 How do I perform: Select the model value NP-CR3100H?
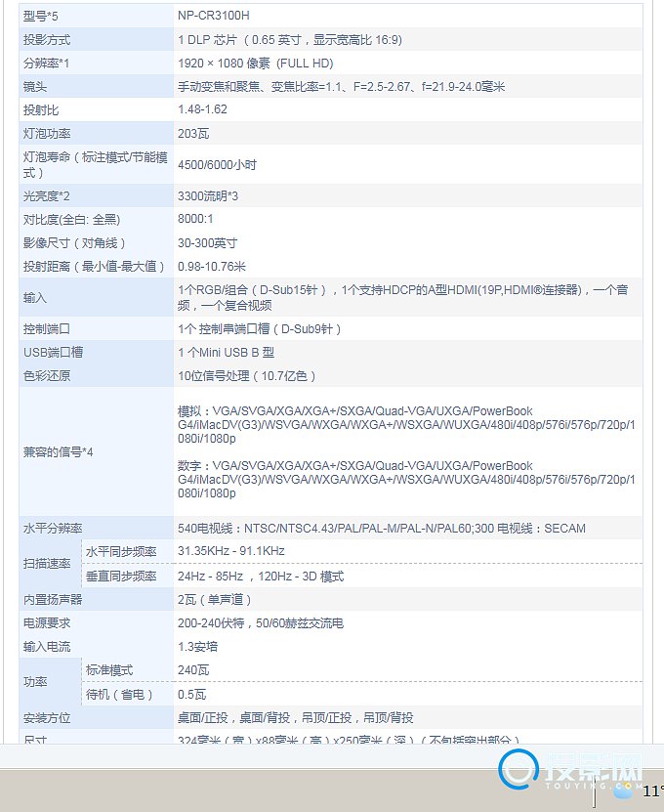[213, 16]
